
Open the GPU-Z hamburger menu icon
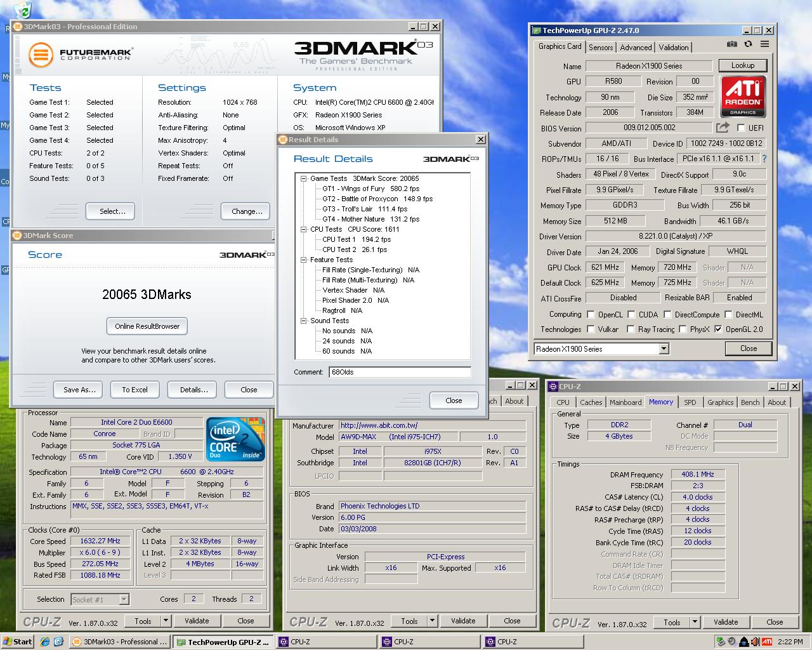tap(764, 44)
